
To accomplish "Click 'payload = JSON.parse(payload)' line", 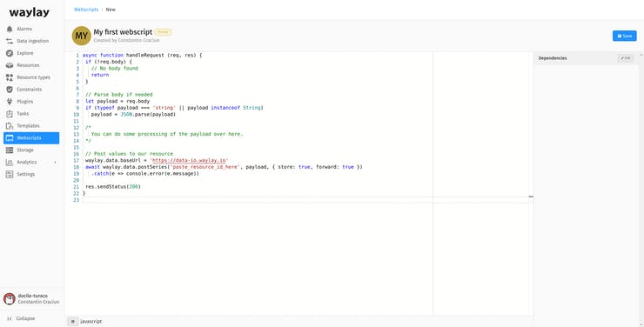I will point(133,115).
